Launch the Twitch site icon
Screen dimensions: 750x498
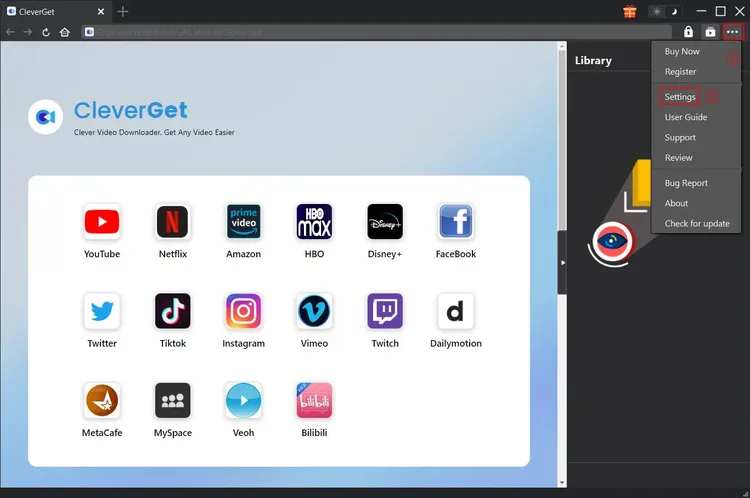coord(385,311)
